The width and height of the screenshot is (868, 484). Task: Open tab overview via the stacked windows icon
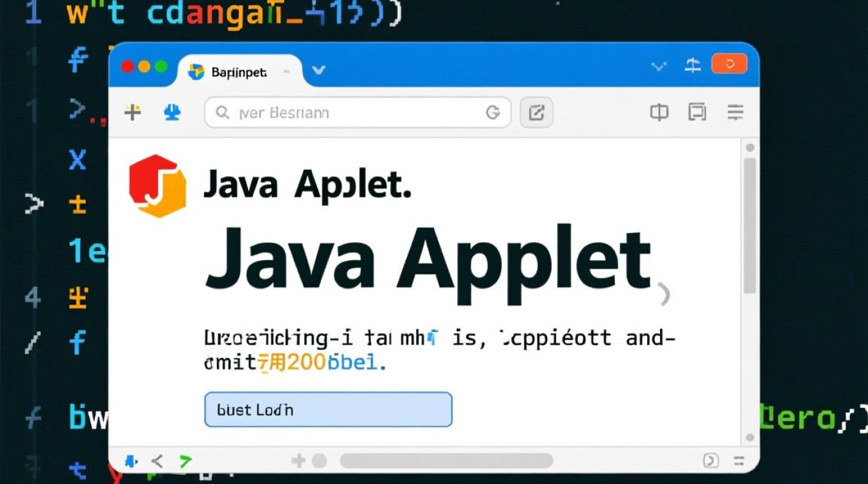(x=697, y=112)
